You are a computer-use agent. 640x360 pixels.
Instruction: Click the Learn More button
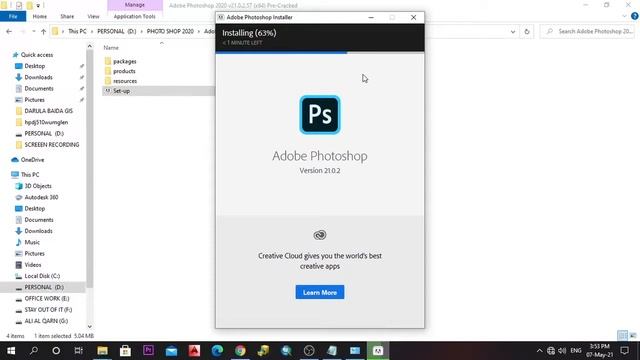click(x=320, y=292)
